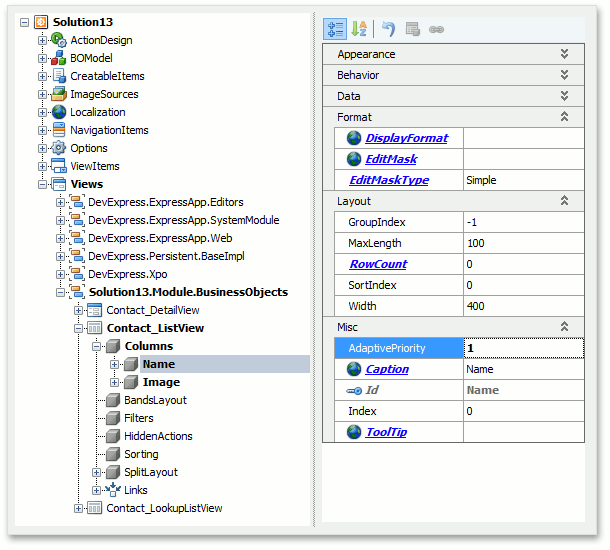Select the SortIndex property row
This screenshot has width=610, height=550.
(x=459, y=285)
